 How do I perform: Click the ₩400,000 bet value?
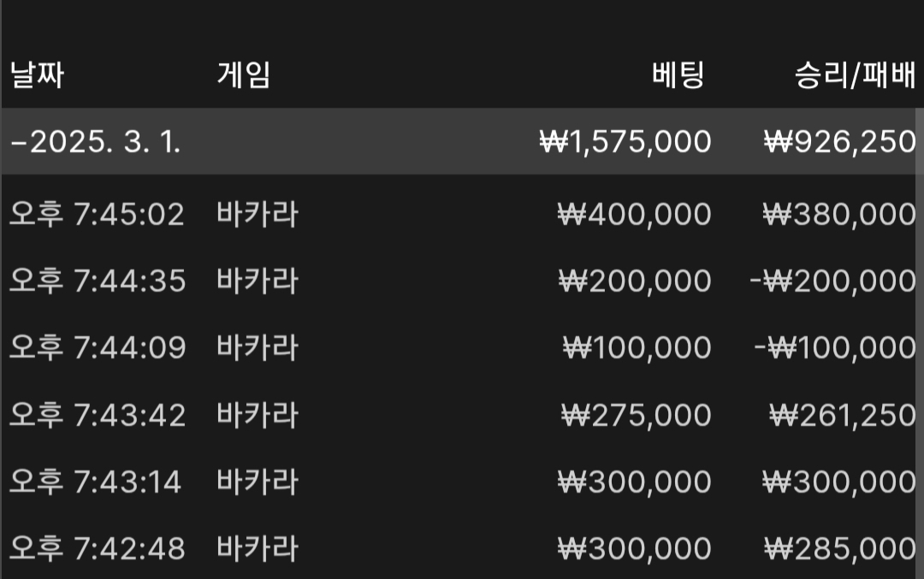(x=635, y=214)
